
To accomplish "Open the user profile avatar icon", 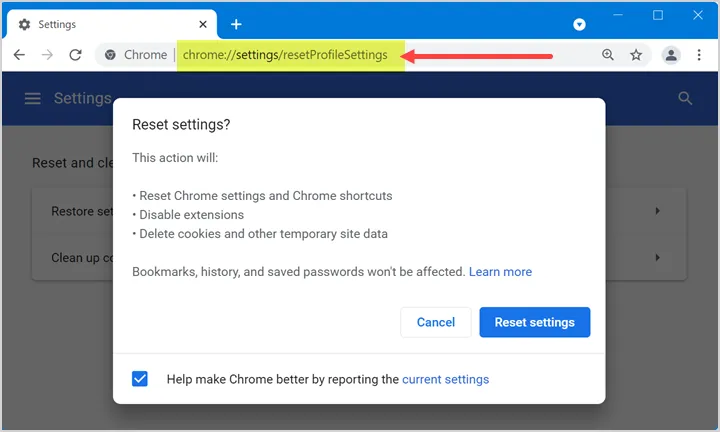I will click(671, 55).
